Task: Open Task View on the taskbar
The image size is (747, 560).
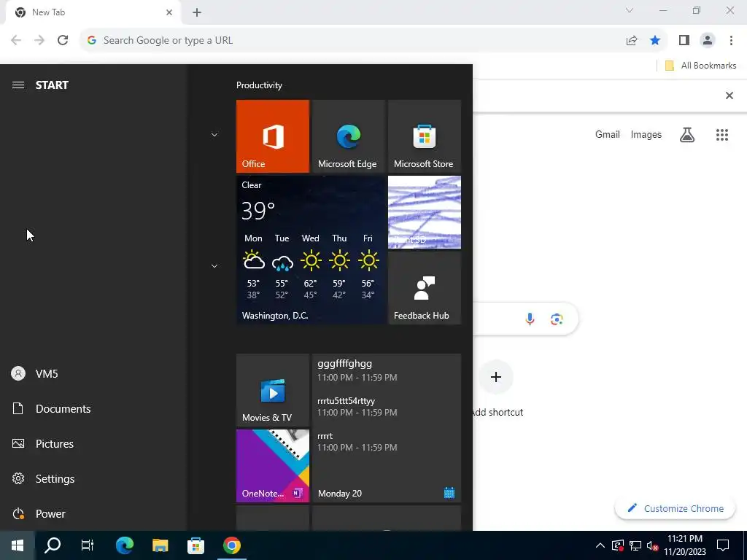Action: coord(88,545)
